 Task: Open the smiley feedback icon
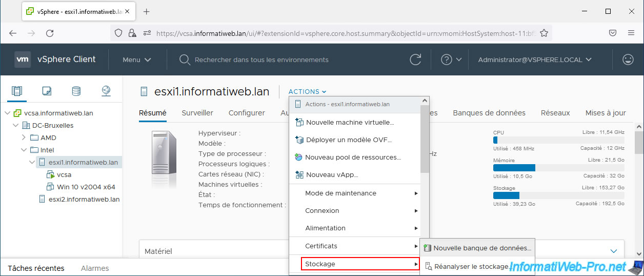pyautogui.click(x=628, y=60)
